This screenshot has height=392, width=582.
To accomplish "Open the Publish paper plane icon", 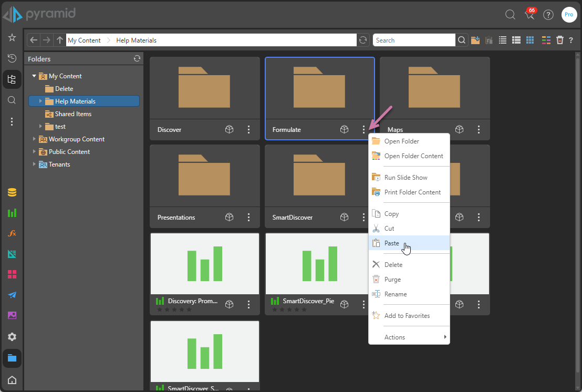I will tap(12, 295).
